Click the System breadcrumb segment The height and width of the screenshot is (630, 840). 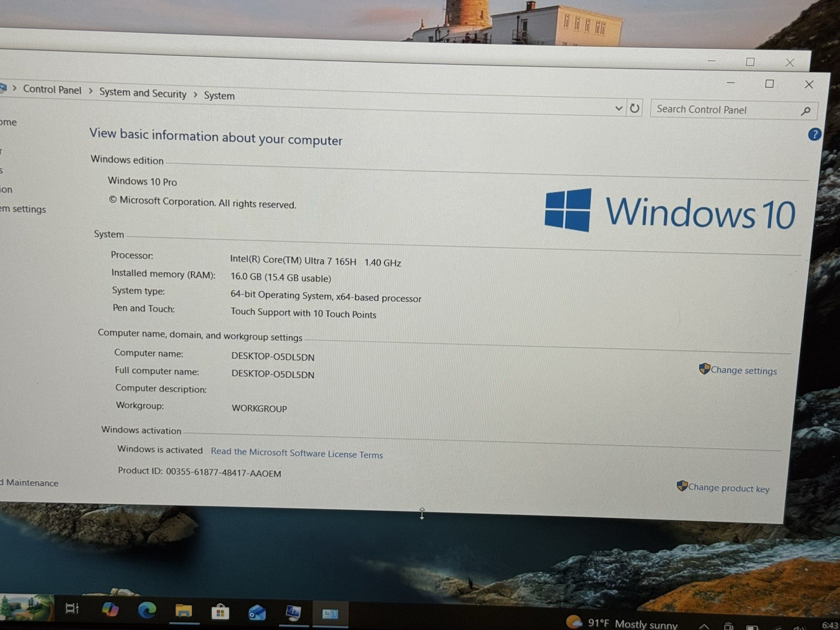[219, 96]
